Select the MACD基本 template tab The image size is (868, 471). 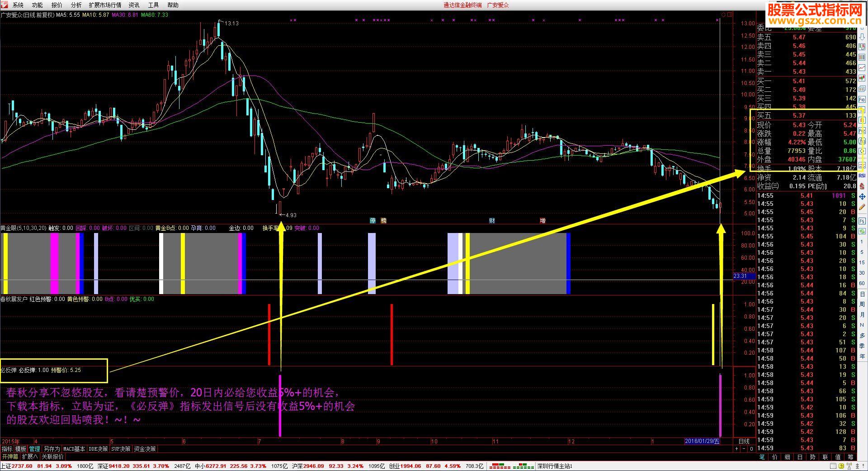point(74,449)
